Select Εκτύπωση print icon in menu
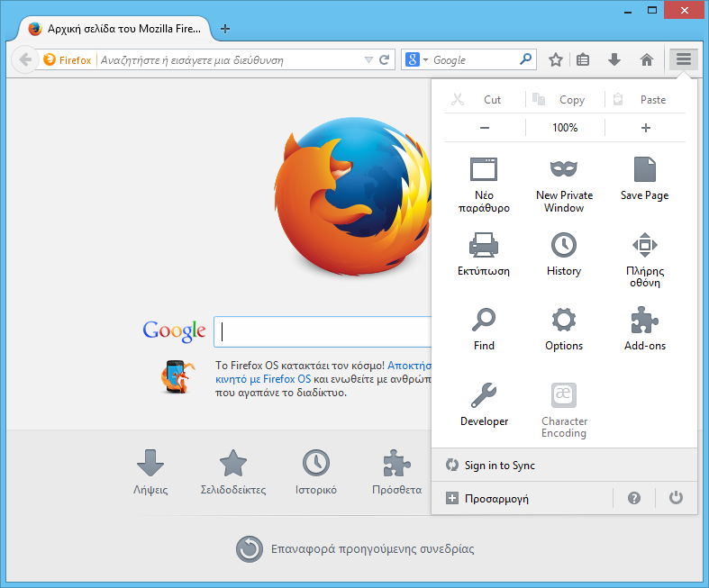This screenshot has height=588, width=709. click(x=484, y=254)
